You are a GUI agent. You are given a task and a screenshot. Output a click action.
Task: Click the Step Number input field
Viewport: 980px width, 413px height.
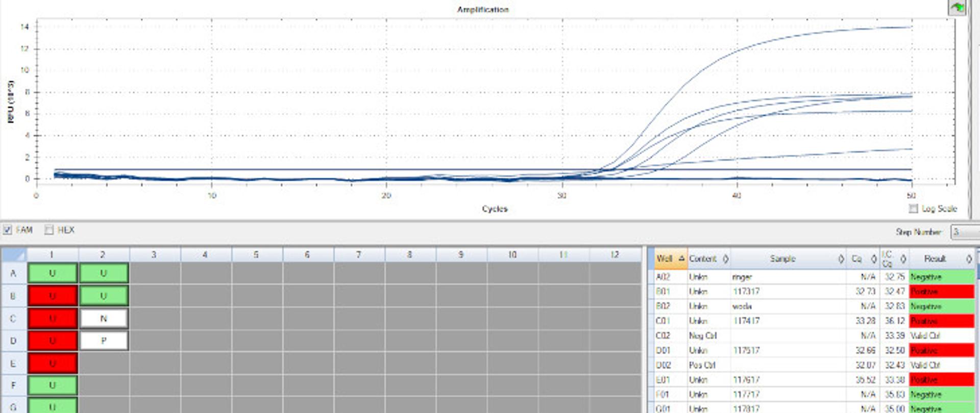965,232
